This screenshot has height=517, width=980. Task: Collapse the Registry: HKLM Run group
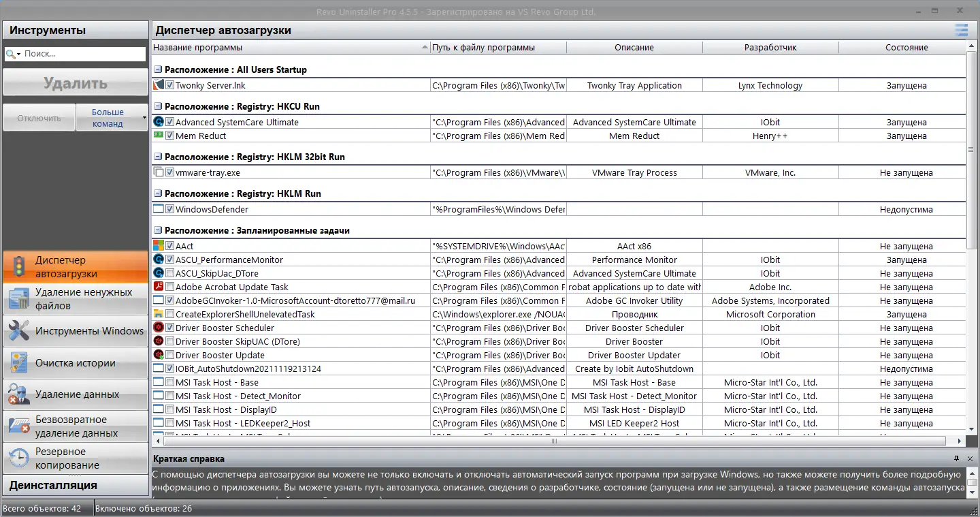click(158, 193)
